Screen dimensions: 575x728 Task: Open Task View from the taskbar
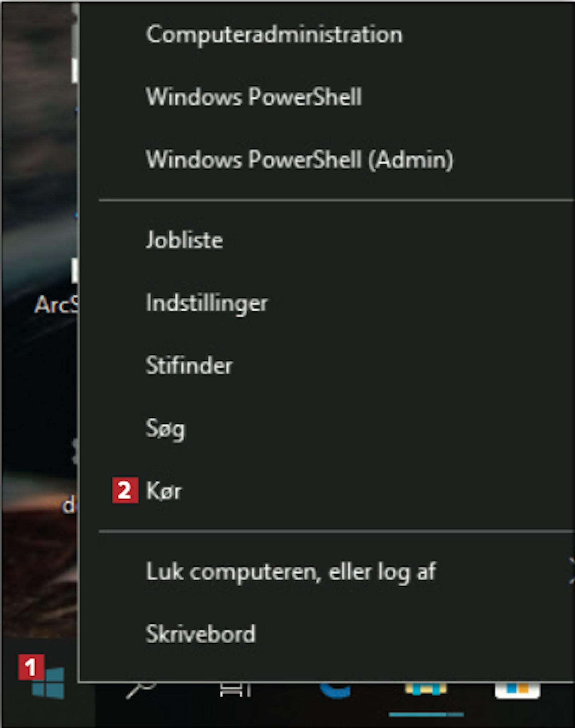[x=235, y=690]
